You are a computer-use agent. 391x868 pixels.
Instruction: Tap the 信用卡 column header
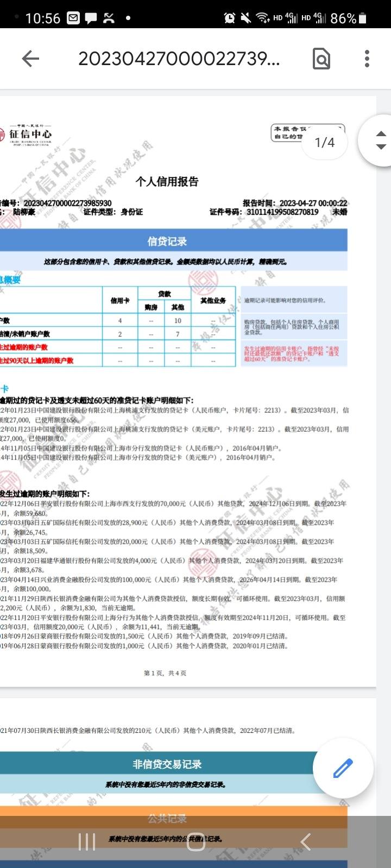(120, 300)
